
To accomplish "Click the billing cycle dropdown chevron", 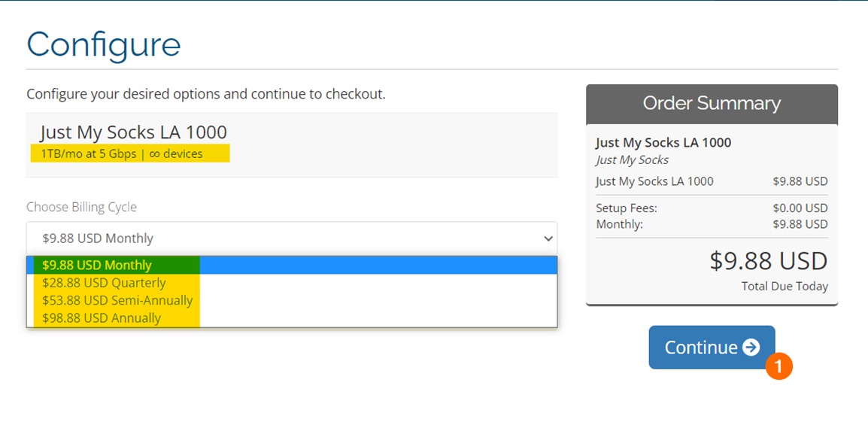I will [548, 238].
